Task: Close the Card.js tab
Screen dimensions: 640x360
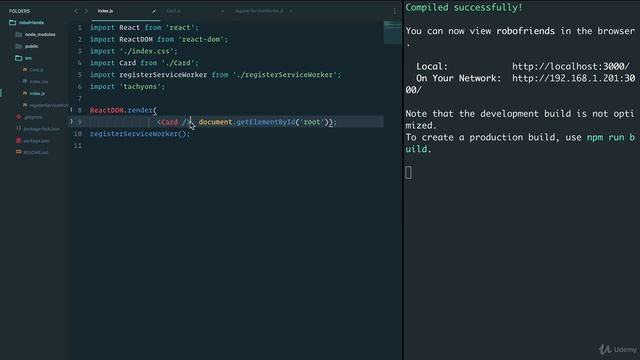Action: [x=222, y=11]
